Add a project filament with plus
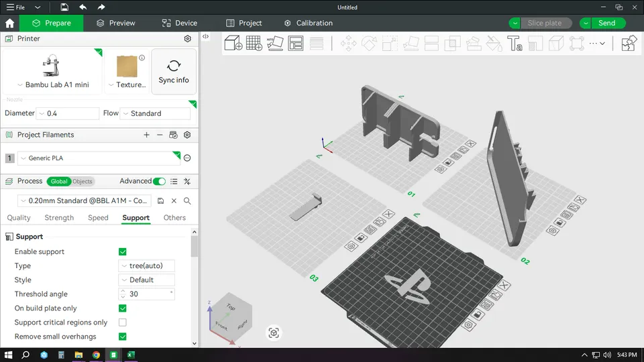The height and width of the screenshot is (362, 644). [146, 135]
